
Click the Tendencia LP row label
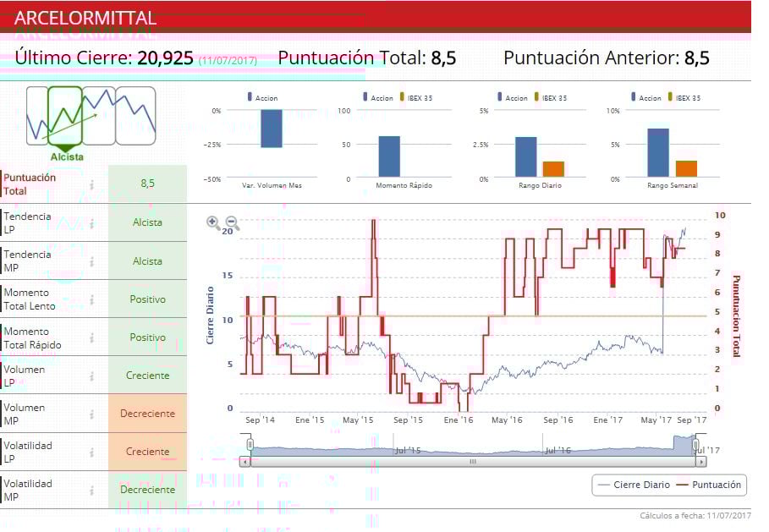[x=27, y=223]
